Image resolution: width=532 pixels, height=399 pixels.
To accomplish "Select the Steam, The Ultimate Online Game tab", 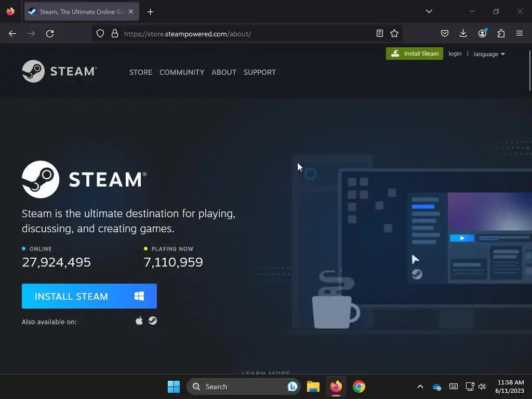I will point(82,11).
